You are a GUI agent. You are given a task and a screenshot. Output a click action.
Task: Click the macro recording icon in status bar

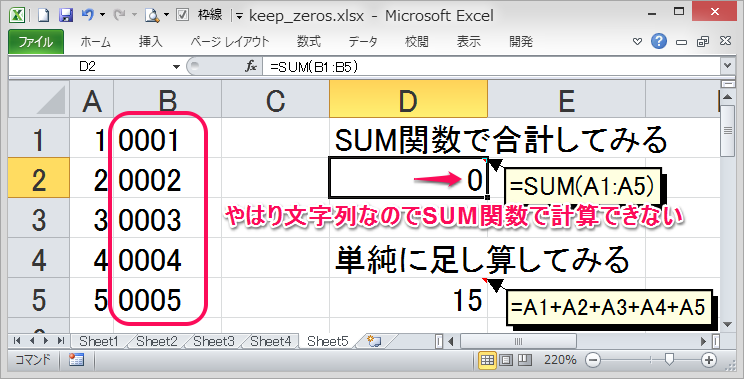pyautogui.click(x=76, y=360)
